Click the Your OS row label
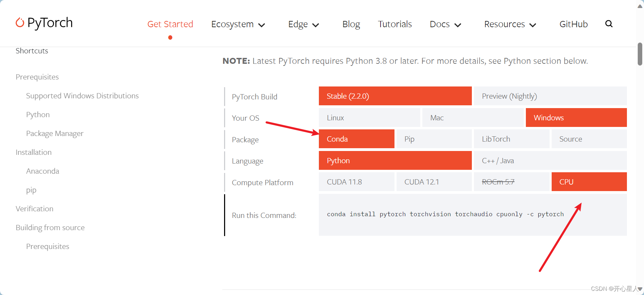Image resolution: width=644 pixels, height=295 pixels. click(x=246, y=118)
